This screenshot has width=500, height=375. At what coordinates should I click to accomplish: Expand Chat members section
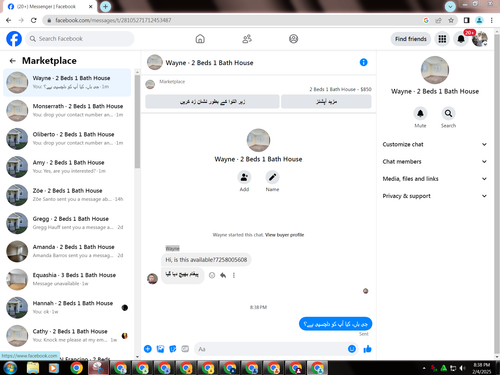pos(435,162)
